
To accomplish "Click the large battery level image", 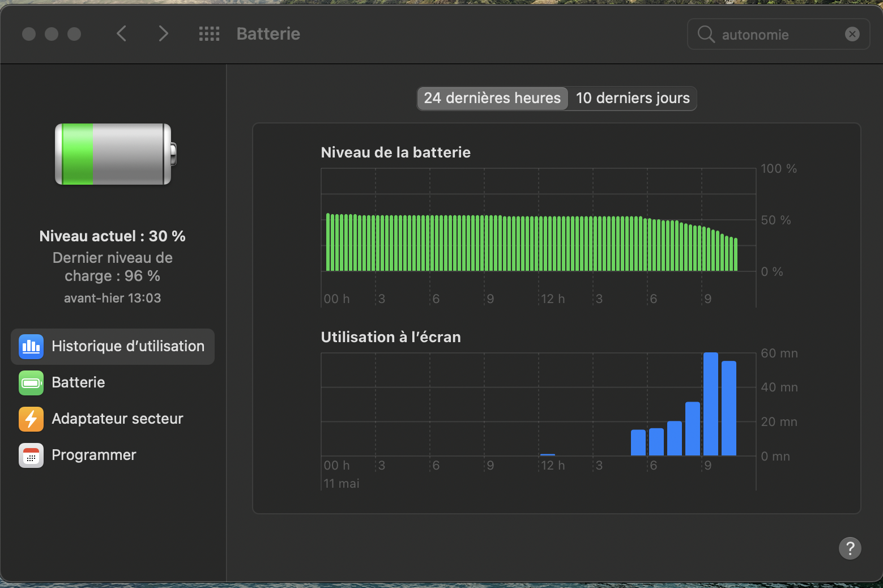I will click(115, 154).
